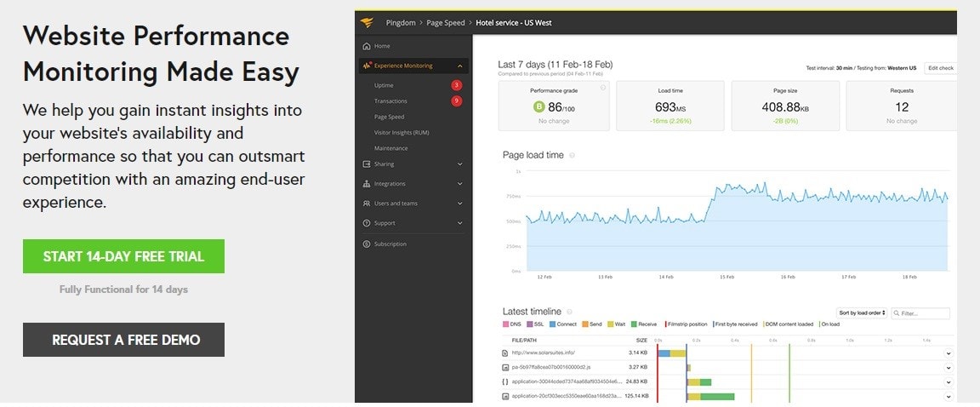The width and height of the screenshot is (980, 407).
Task: Click Hotel service - US West breadcrumb
Action: [514, 22]
